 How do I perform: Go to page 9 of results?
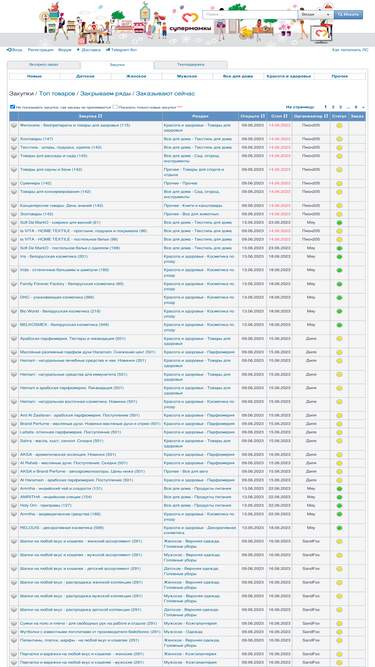(x=356, y=107)
